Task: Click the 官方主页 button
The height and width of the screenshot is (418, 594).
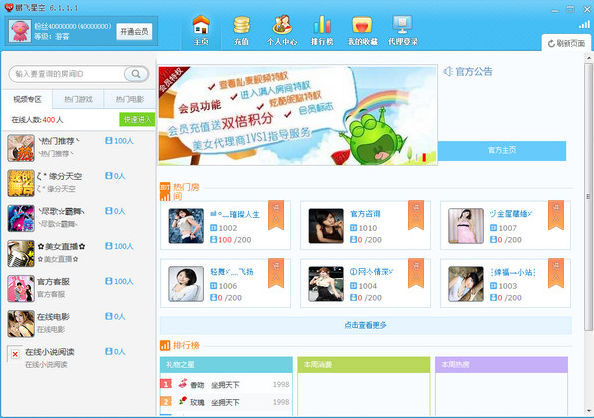Action: coord(502,150)
